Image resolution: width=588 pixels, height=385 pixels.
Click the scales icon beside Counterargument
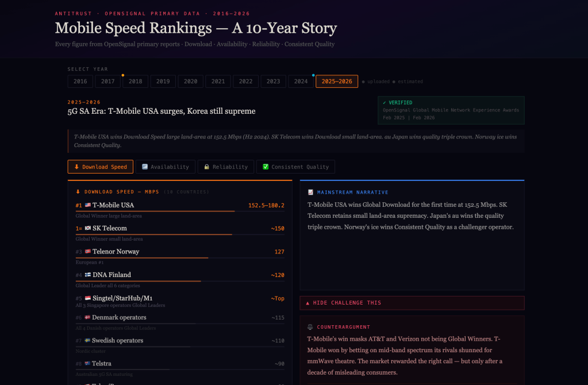tap(310, 327)
